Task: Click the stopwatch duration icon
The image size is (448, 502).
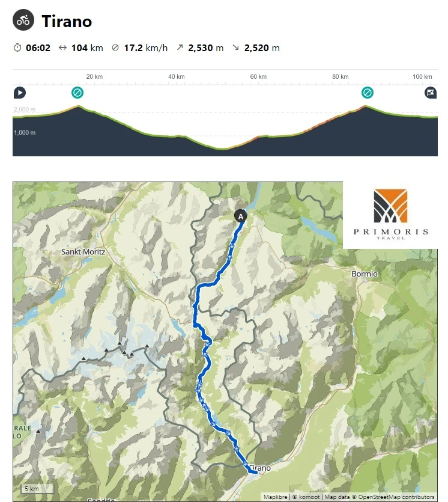Action: click(x=17, y=47)
